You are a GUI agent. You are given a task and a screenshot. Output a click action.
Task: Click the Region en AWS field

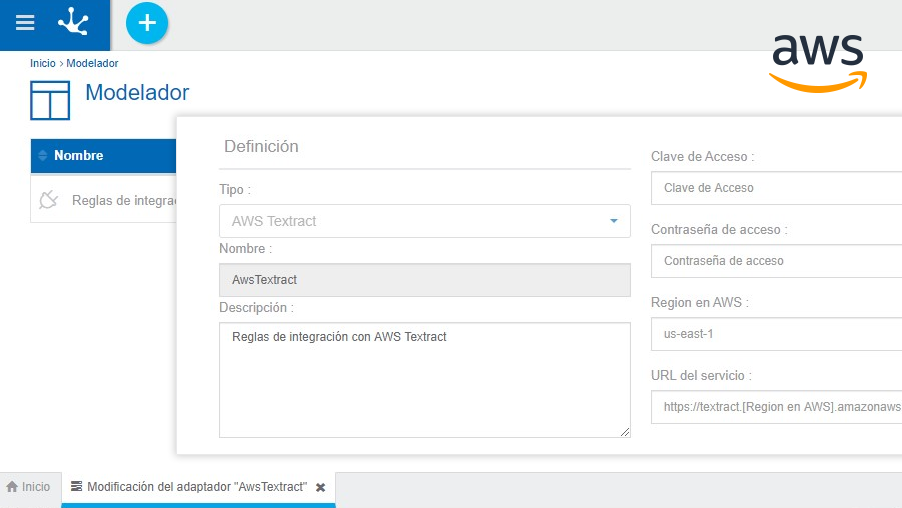(777, 334)
